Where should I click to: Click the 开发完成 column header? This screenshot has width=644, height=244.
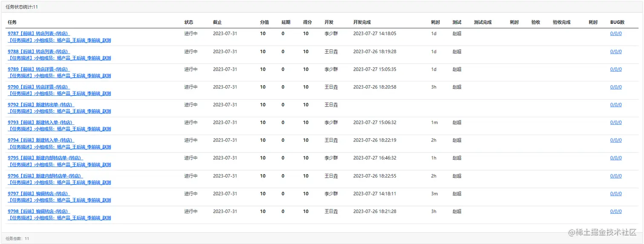point(362,22)
